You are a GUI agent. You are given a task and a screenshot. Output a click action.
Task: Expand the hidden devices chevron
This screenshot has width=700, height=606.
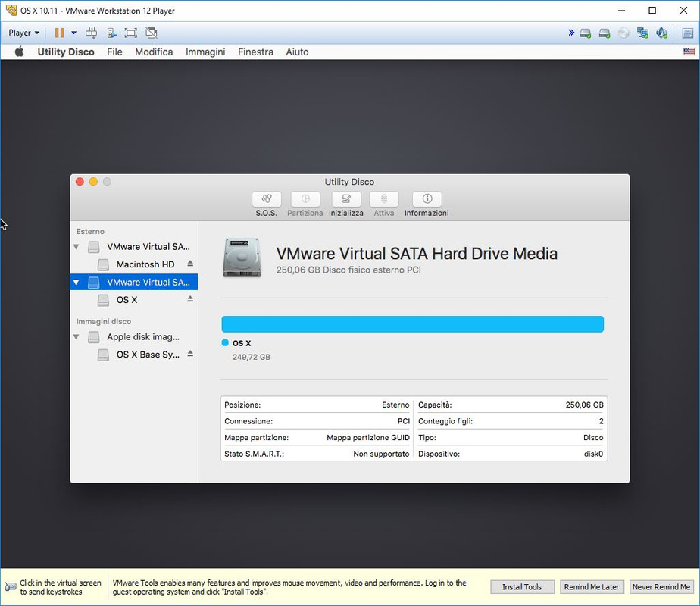click(571, 33)
